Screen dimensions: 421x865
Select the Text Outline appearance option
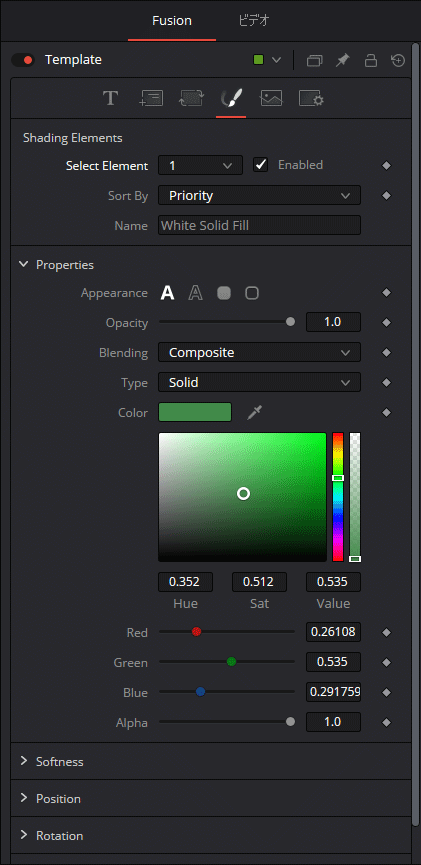(x=195, y=293)
